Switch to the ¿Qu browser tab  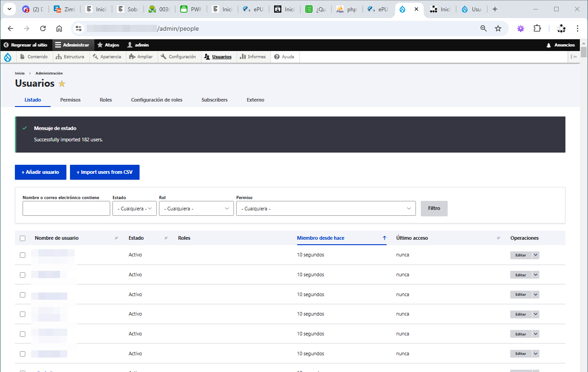[315, 9]
